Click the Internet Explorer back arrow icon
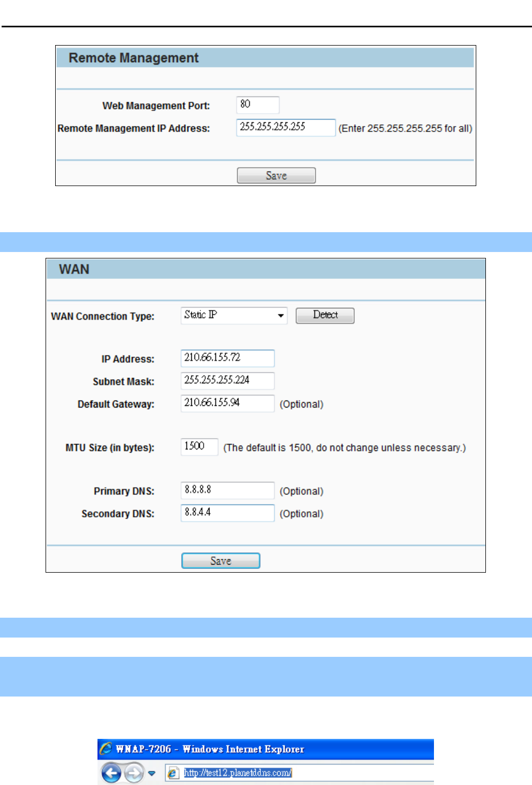The image size is (532, 785). pyautogui.click(x=111, y=773)
